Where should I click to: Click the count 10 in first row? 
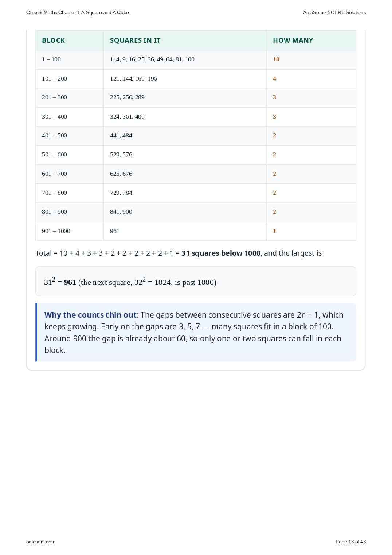click(x=276, y=59)
